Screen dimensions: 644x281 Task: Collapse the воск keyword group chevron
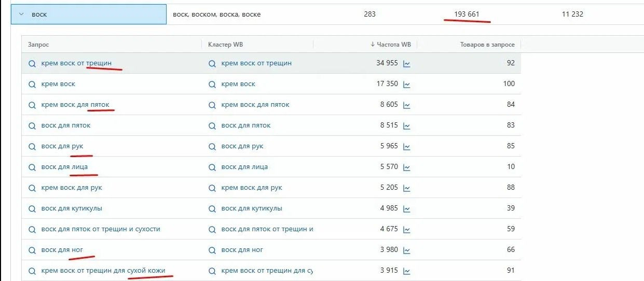pos(21,15)
